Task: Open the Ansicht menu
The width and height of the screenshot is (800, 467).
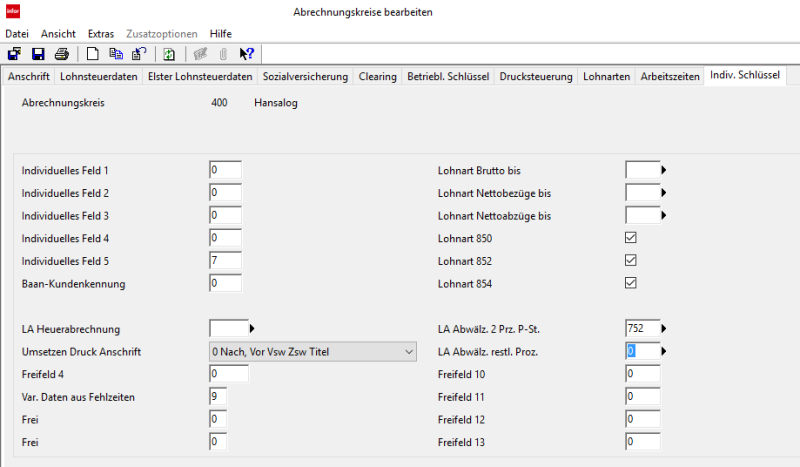Action: click(x=58, y=34)
